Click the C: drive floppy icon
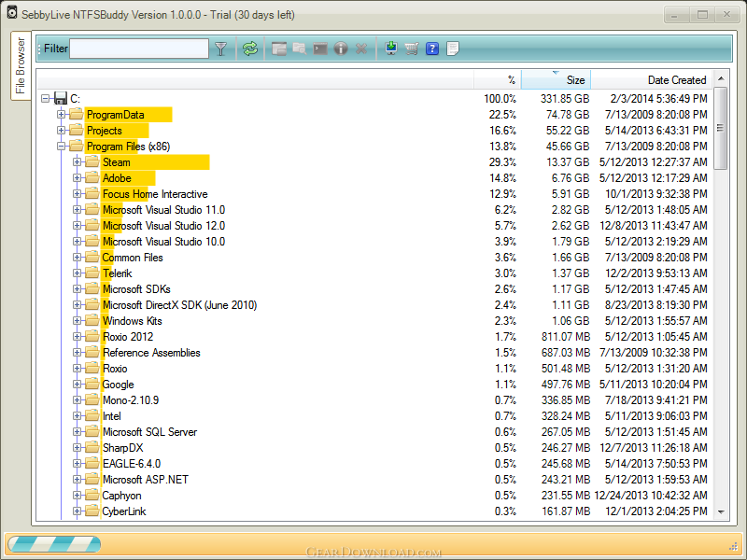The image size is (747, 560). pos(61,99)
